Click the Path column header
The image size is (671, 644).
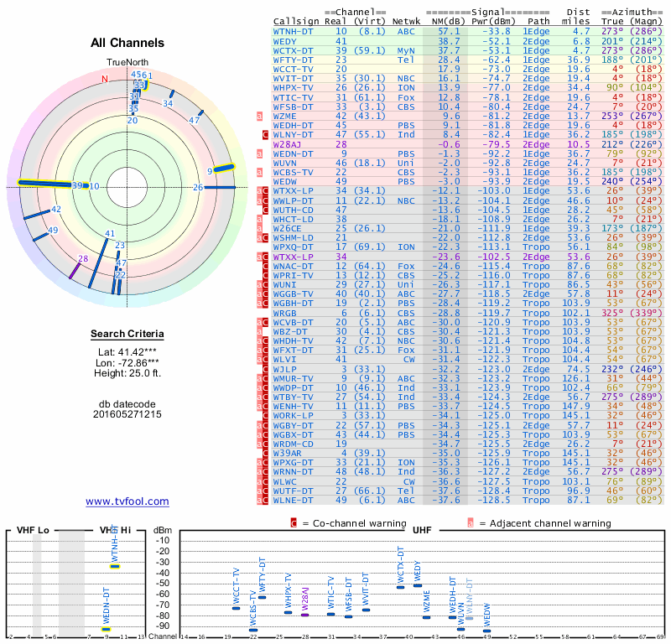pyautogui.click(x=538, y=21)
